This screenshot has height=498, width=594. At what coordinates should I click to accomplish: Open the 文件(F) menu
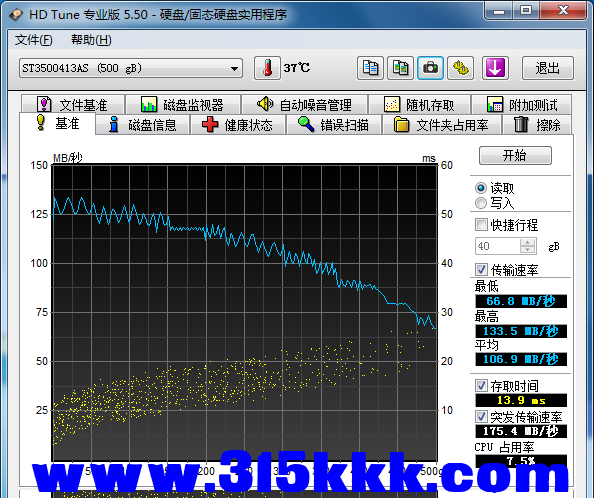click(33, 40)
